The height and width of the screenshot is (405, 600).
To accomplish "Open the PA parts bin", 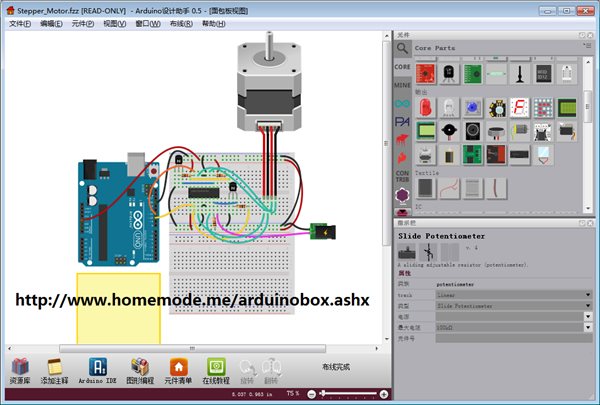I will click(x=402, y=122).
